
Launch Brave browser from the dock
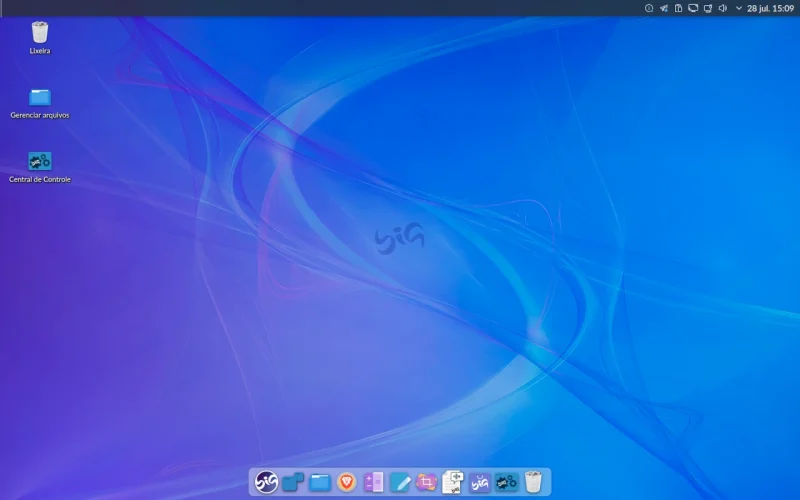tap(347, 482)
